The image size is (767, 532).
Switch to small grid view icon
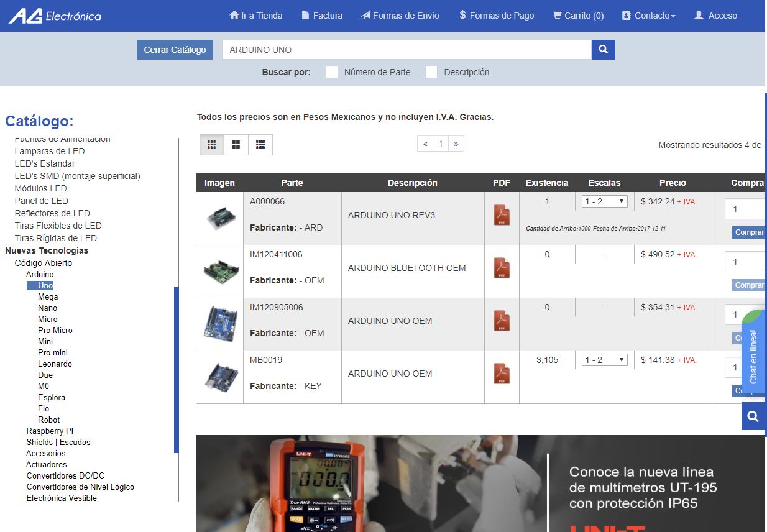point(211,145)
